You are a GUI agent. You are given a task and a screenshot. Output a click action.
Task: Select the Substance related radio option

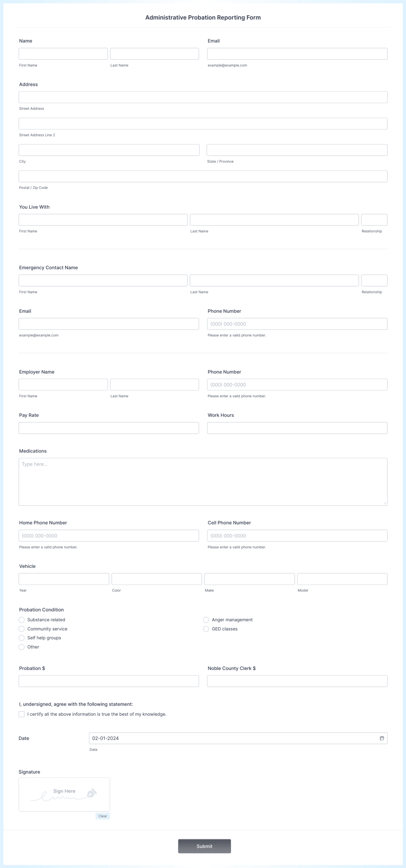pyautogui.click(x=22, y=620)
